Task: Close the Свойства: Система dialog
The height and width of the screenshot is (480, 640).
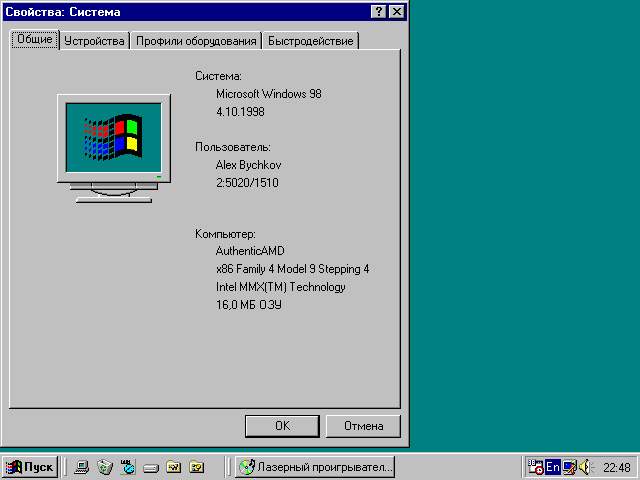Action: tap(397, 12)
